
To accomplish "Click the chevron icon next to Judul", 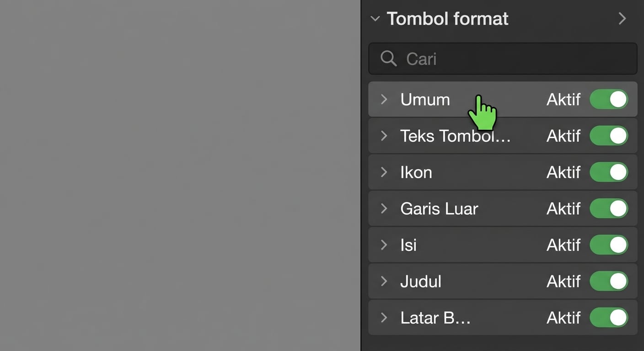I will [383, 282].
